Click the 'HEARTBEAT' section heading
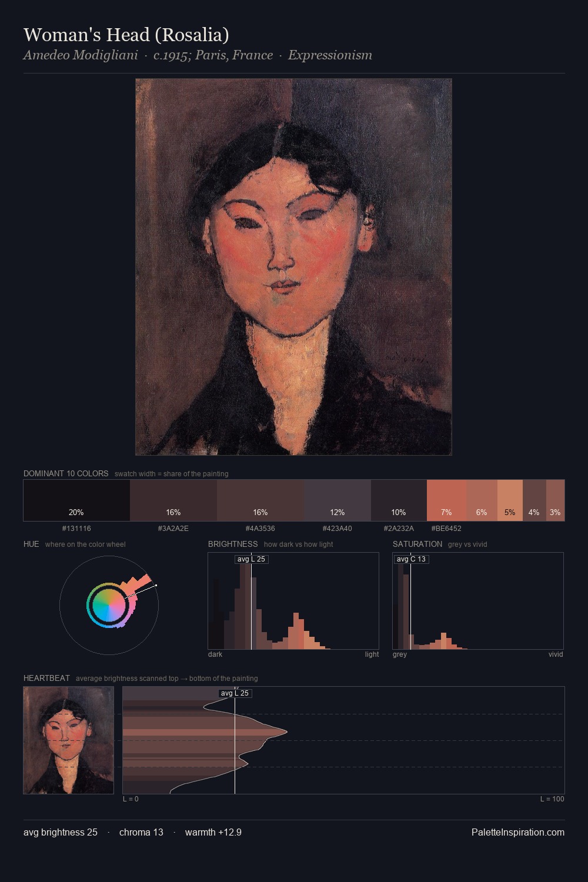Image resolution: width=588 pixels, height=882 pixels. 46,678
